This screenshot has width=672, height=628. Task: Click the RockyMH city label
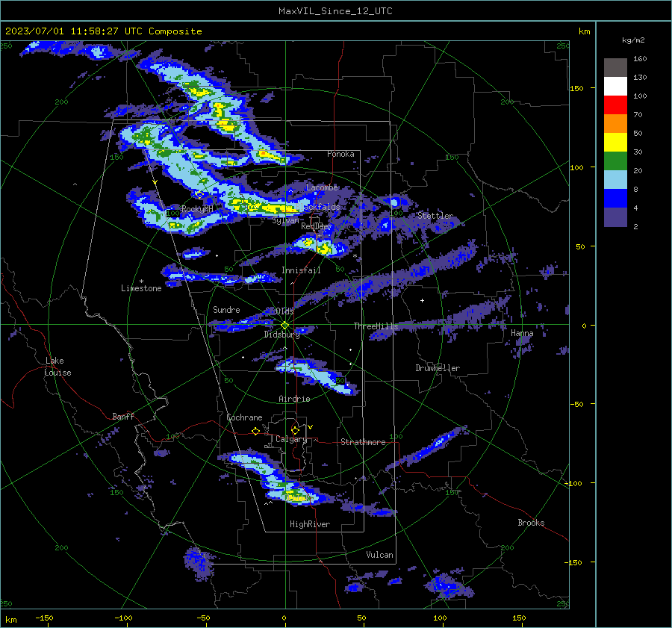197,209
